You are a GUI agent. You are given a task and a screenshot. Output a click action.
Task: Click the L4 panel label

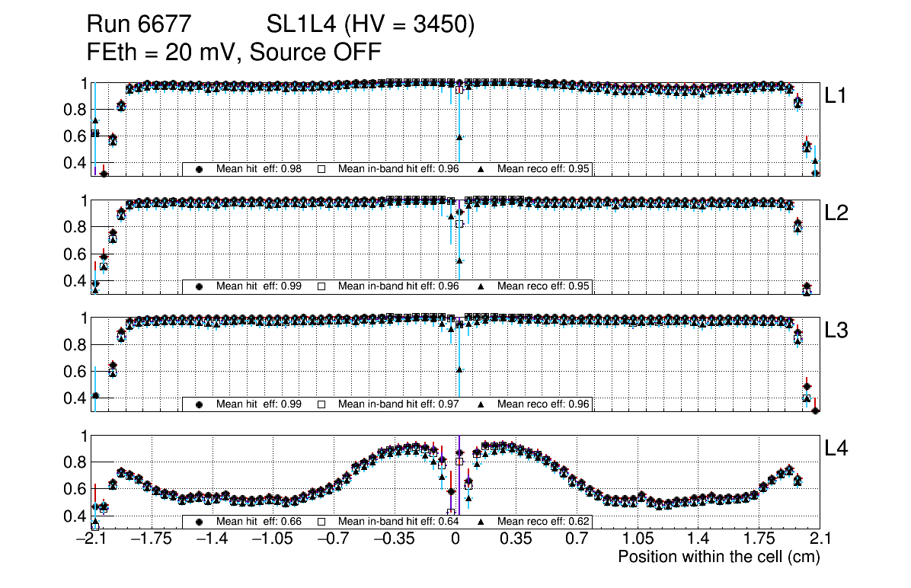[836, 449]
